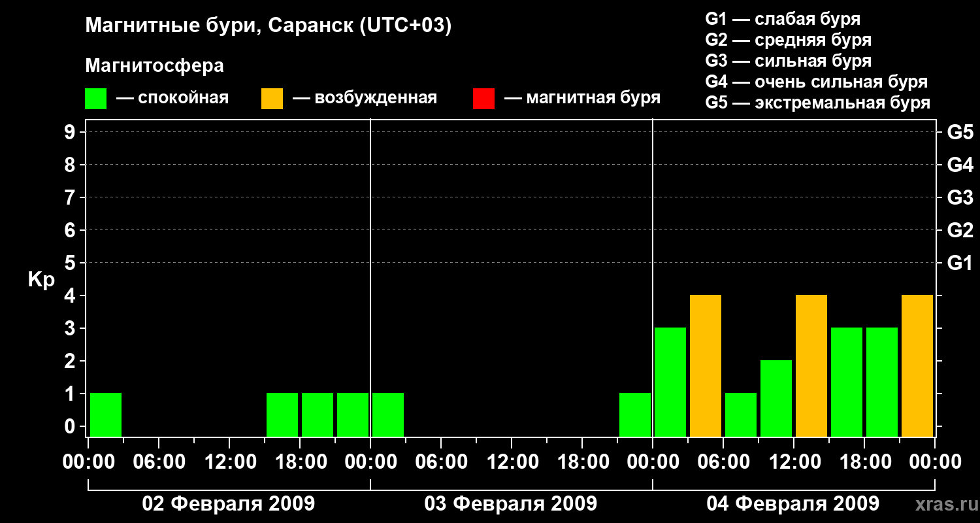980x523 pixels.
Task: Click the '04 Февраля 2009' date label
Action: [793, 504]
